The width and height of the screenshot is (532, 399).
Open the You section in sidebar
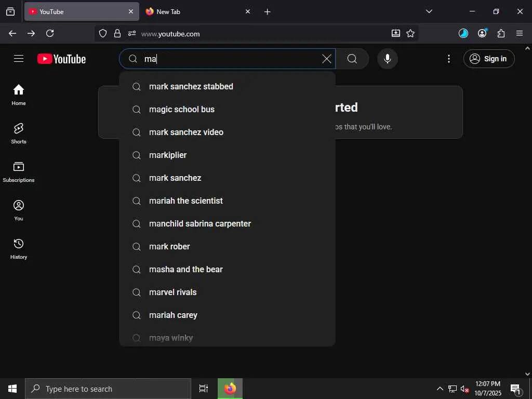[19, 210]
